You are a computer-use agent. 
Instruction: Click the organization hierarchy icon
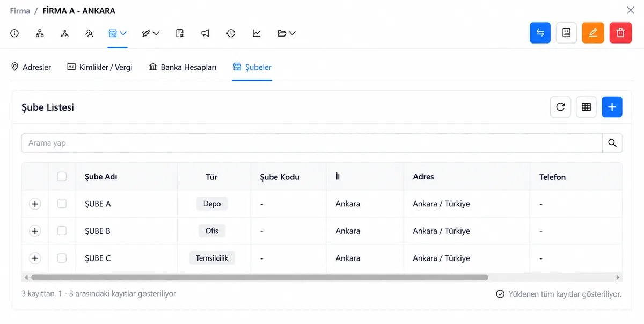[x=40, y=33]
